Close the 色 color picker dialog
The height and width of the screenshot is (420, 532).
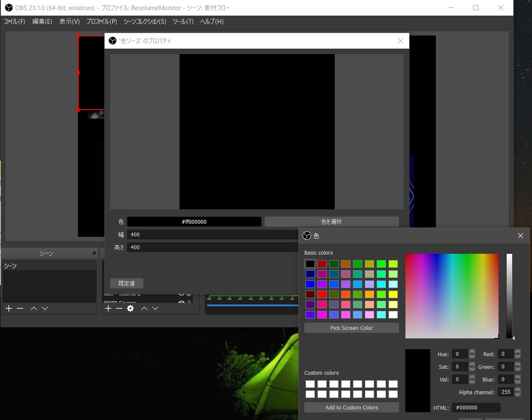520,236
